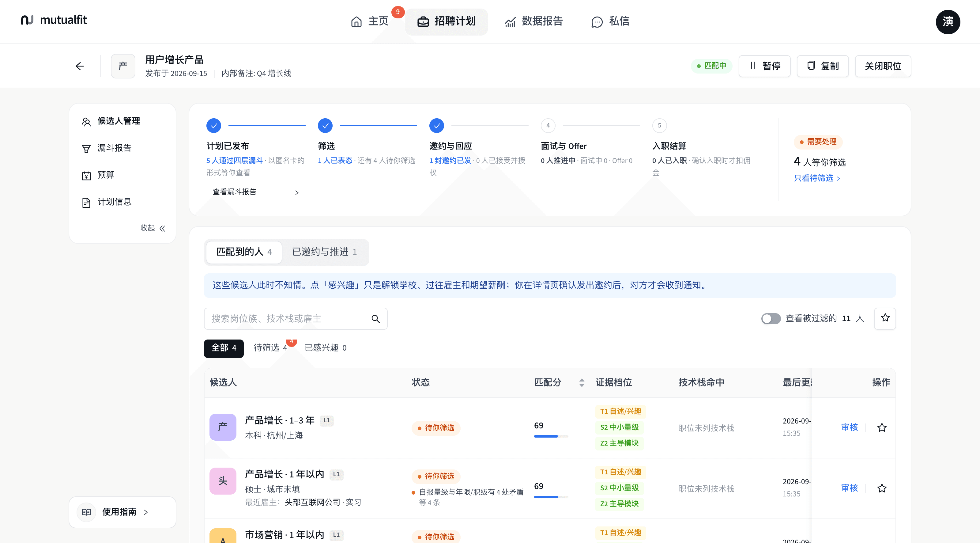Viewport: 980px width, 543px height.
Task: Pause the job with 暂停 button
Action: pos(764,66)
